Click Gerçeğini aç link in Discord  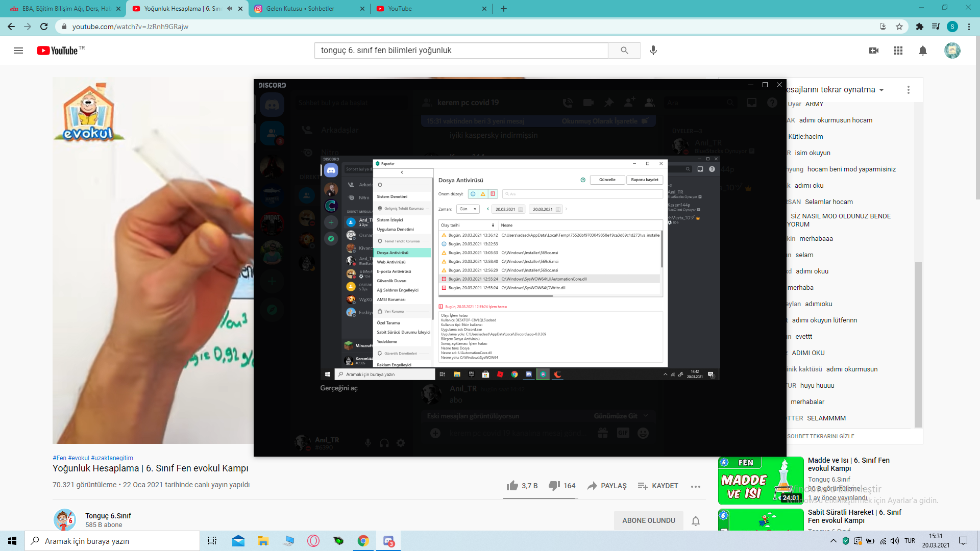(x=339, y=388)
